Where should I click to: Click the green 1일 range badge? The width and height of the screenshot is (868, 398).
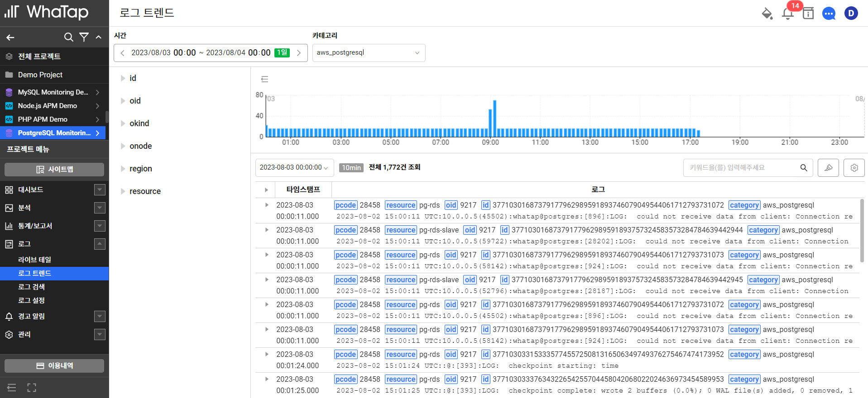282,52
